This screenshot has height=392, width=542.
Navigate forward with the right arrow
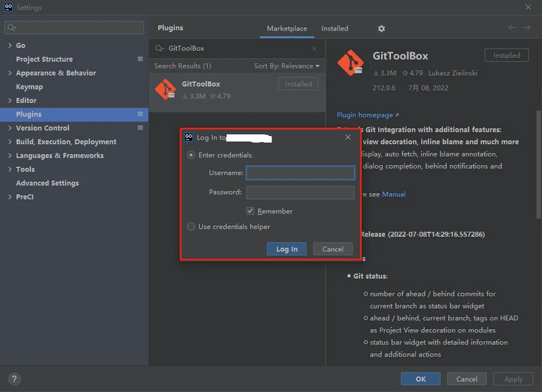pos(526,28)
